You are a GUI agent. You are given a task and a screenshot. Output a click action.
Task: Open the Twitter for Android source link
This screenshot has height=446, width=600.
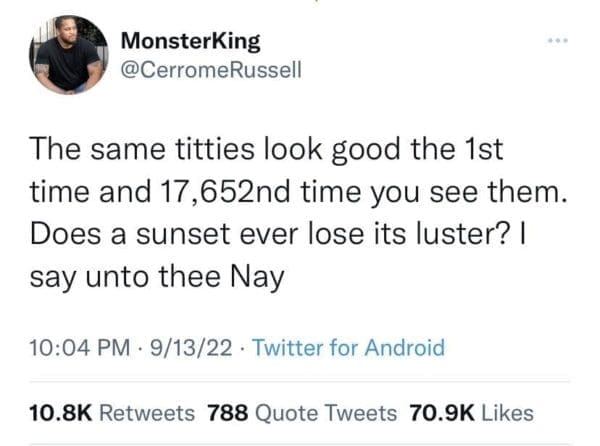click(347, 348)
